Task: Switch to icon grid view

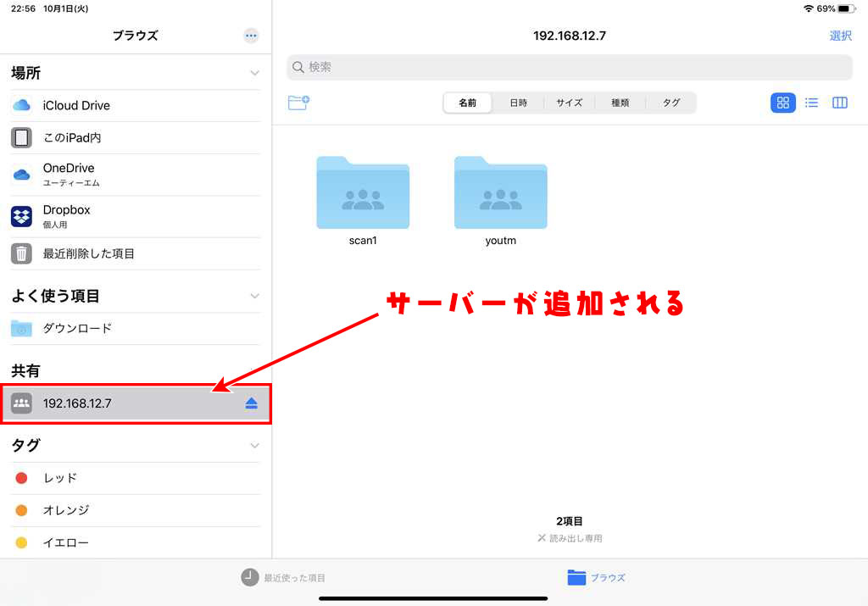Action: click(782, 103)
